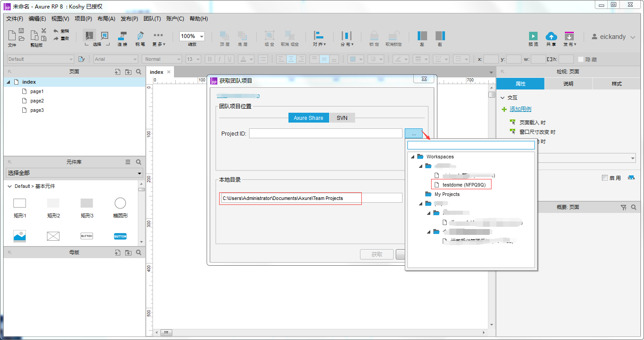Screen dimensions: 644x340
Task: Click the search icon in 元件库 panel
Action: tap(139, 162)
